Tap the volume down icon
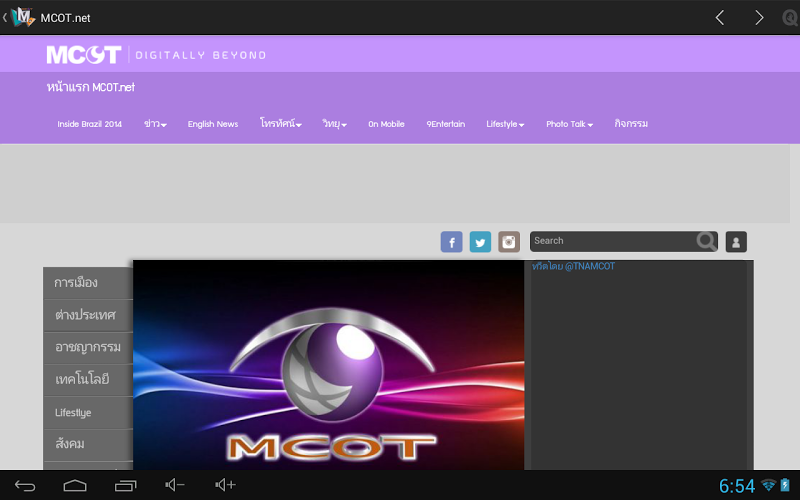Screen dimensions: 800x500 [174, 485]
